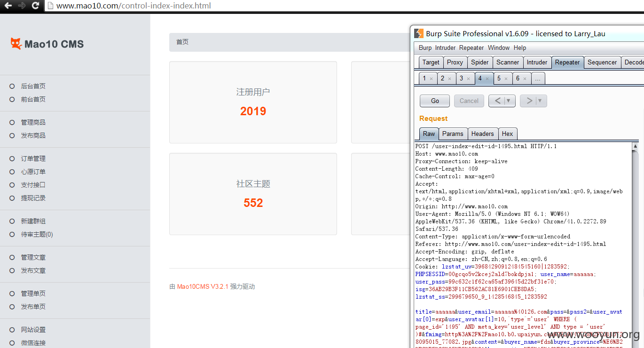
Task: Go to the previous request with < button
Action: (496, 101)
